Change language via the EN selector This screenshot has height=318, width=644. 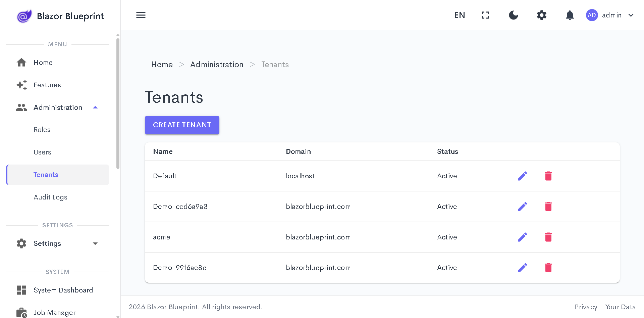click(459, 15)
